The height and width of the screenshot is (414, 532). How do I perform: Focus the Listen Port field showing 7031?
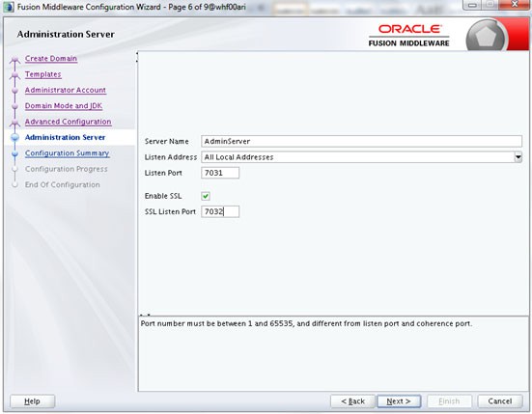pyautogui.click(x=220, y=173)
